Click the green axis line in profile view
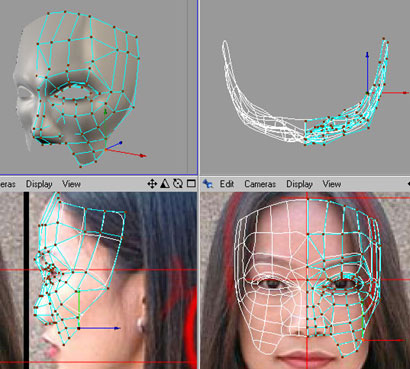410x369 pixels. coord(79,309)
